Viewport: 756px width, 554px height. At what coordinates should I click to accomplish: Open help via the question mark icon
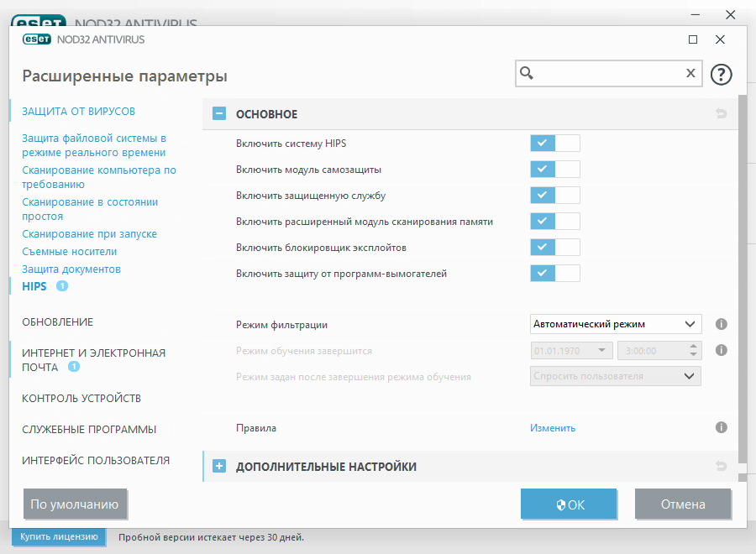[721, 74]
